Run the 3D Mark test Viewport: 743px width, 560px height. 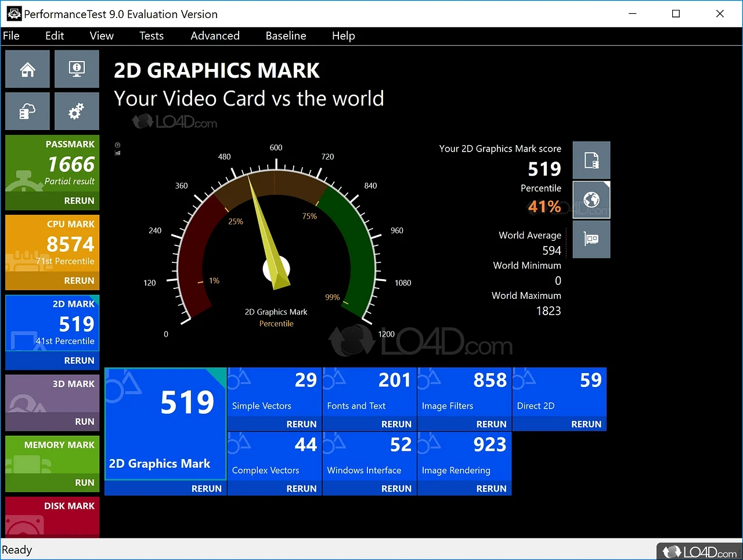click(84, 422)
